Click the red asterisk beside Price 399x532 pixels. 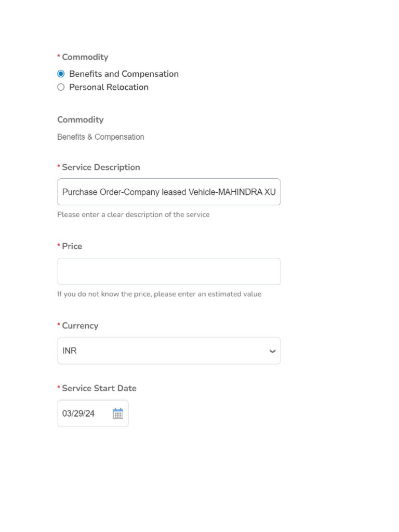(x=59, y=246)
